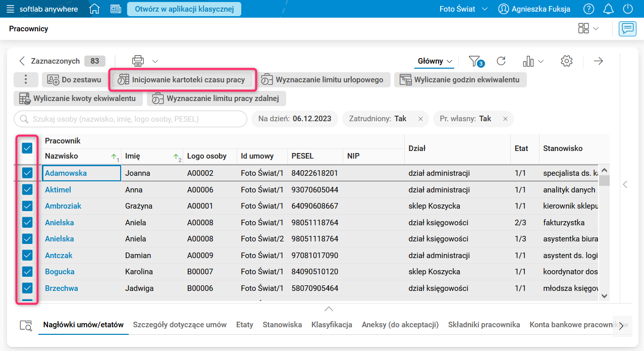This screenshot has width=644, height=351.
Task: Open the Aktimel employee link
Action: coord(58,190)
